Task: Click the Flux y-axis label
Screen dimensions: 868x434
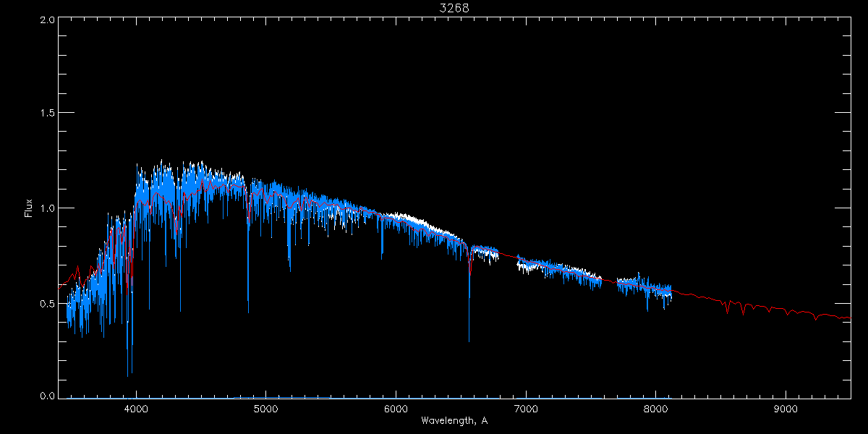Action: pos(29,208)
